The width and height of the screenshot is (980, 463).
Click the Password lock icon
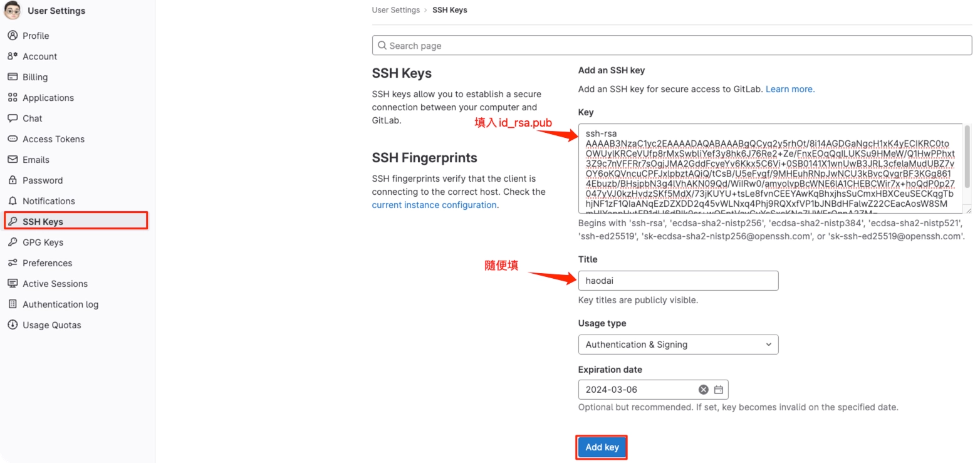[13, 180]
